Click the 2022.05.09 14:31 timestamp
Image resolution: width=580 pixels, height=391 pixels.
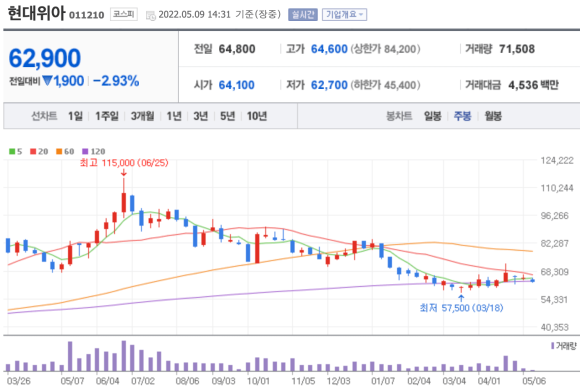[195, 15]
